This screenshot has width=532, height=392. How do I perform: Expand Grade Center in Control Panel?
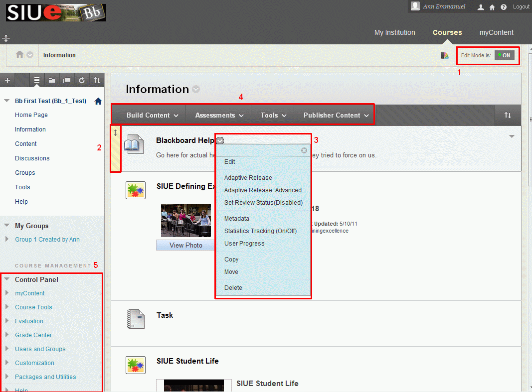[x=33, y=335]
